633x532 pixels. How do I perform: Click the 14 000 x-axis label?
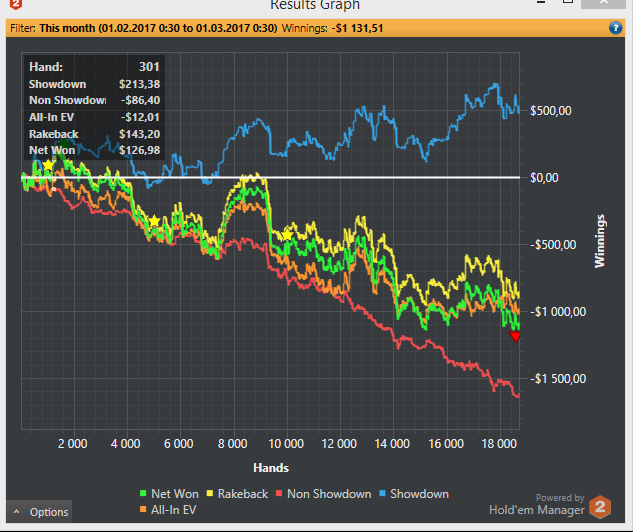(x=392, y=444)
